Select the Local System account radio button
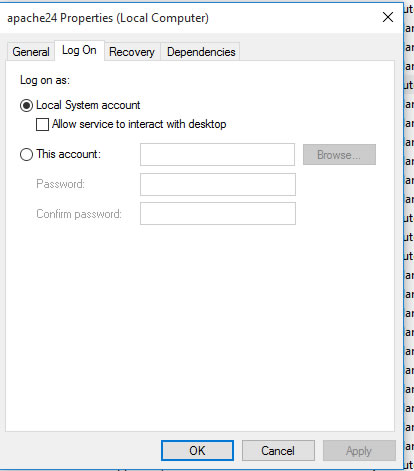Viewport: 414px width, 471px height. [x=26, y=106]
